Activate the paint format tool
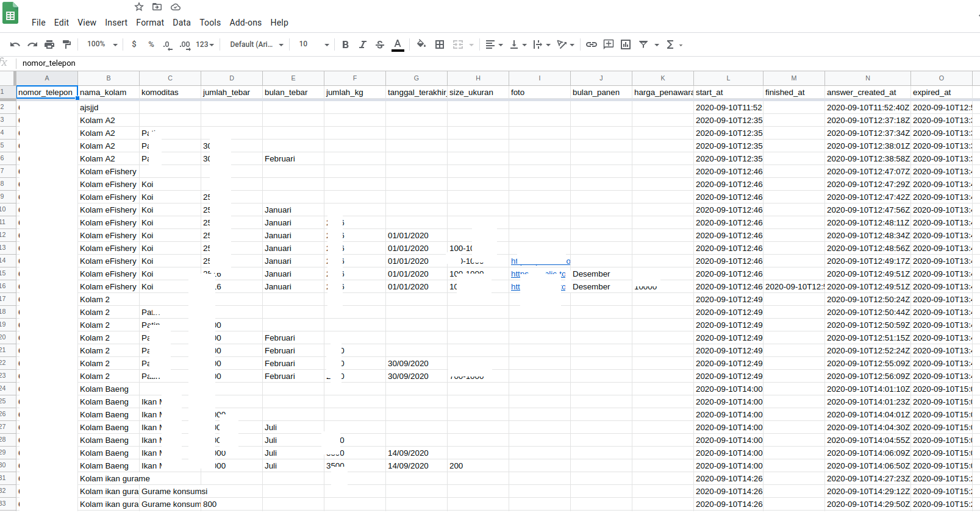980x513 pixels. pyautogui.click(x=67, y=44)
